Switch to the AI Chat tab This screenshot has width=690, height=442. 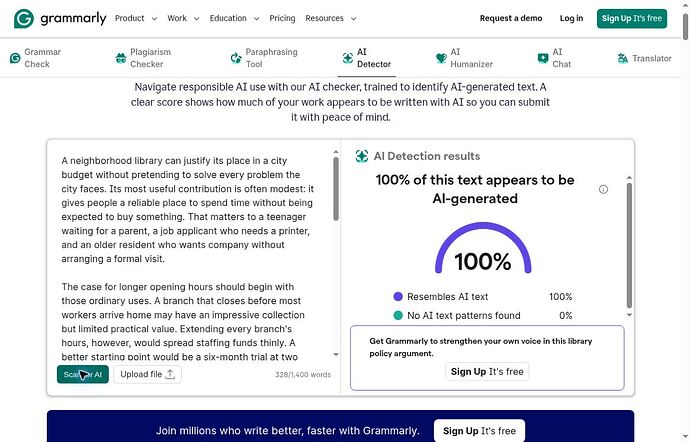[x=554, y=58]
